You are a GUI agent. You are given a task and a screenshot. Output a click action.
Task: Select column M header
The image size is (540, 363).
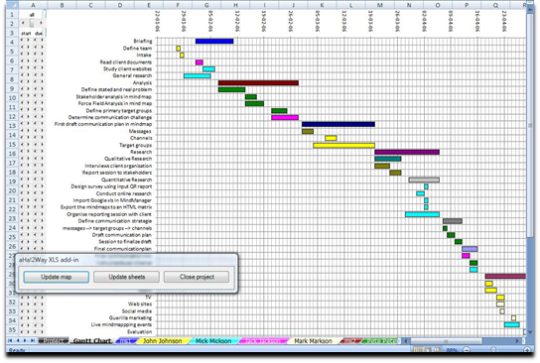(x=380, y=5)
